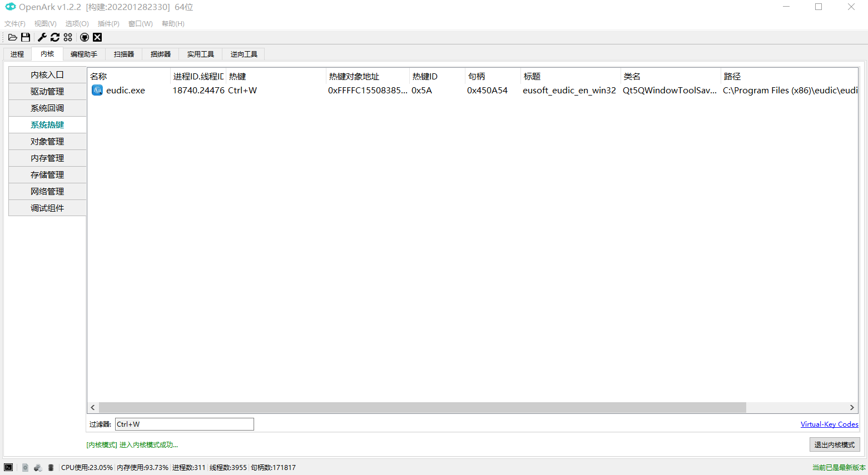Click the gear file icon in status bar
868x475 pixels.
click(25, 467)
